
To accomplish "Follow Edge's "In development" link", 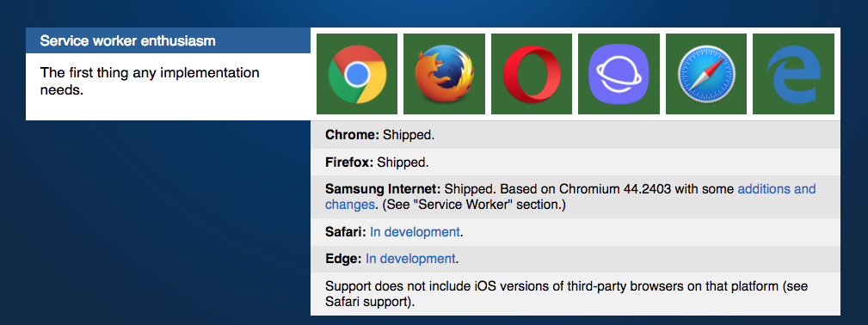I will click(x=410, y=259).
